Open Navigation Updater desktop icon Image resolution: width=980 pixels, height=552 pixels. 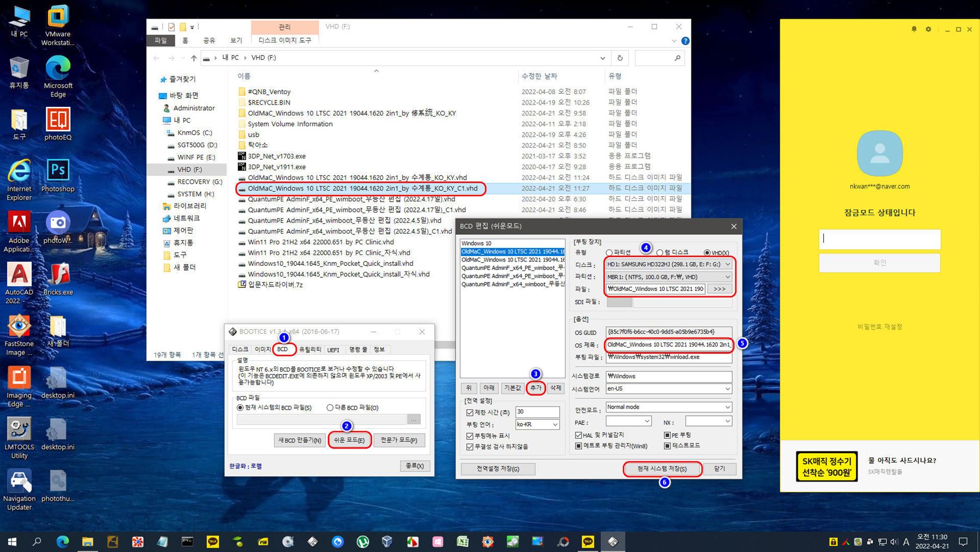coord(19,490)
